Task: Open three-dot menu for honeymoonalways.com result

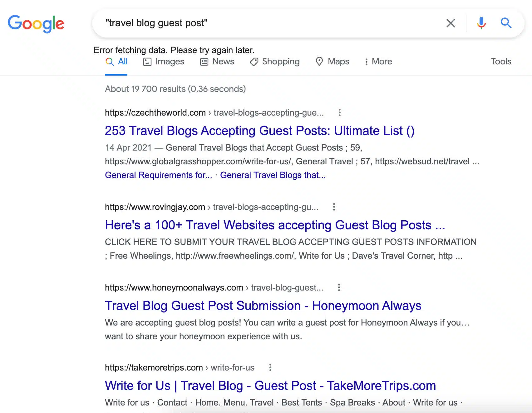Action: [x=339, y=287]
